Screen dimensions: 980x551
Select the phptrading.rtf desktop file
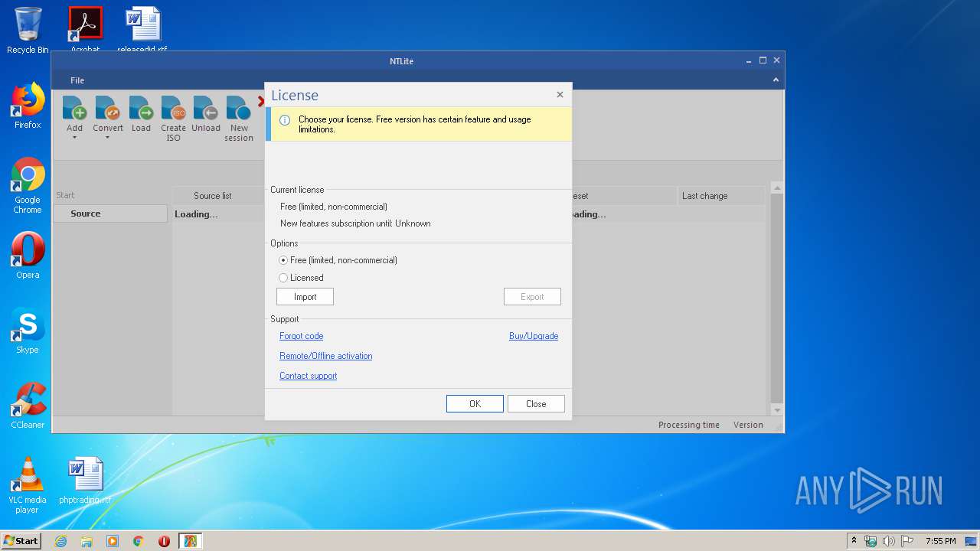(85, 481)
